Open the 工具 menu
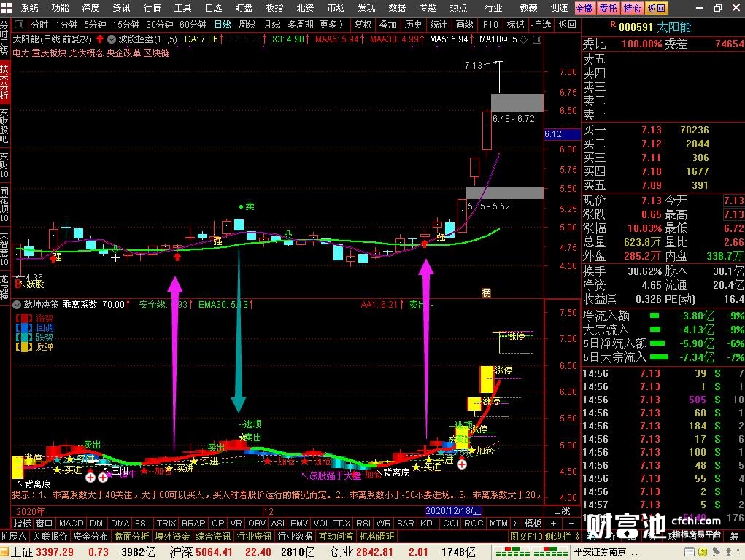This screenshot has height=560, width=745. (x=182, y=7)
